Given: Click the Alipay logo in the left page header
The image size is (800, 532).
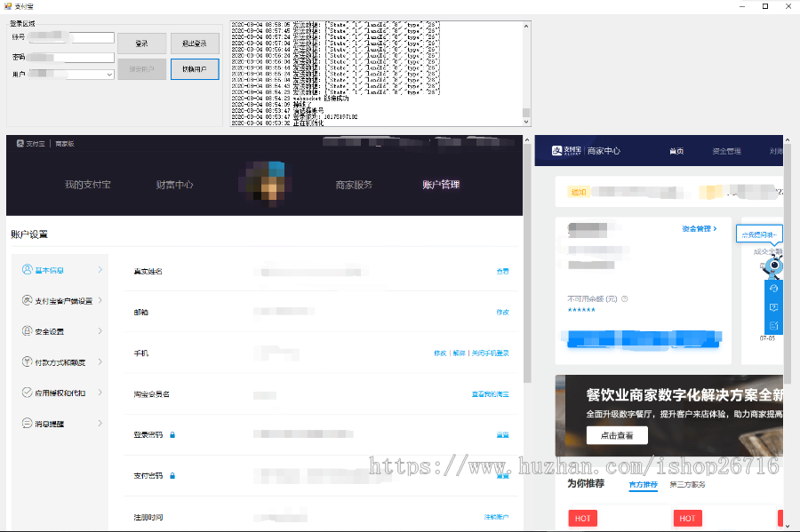Looking at the screenshot, I should [20, 144].
